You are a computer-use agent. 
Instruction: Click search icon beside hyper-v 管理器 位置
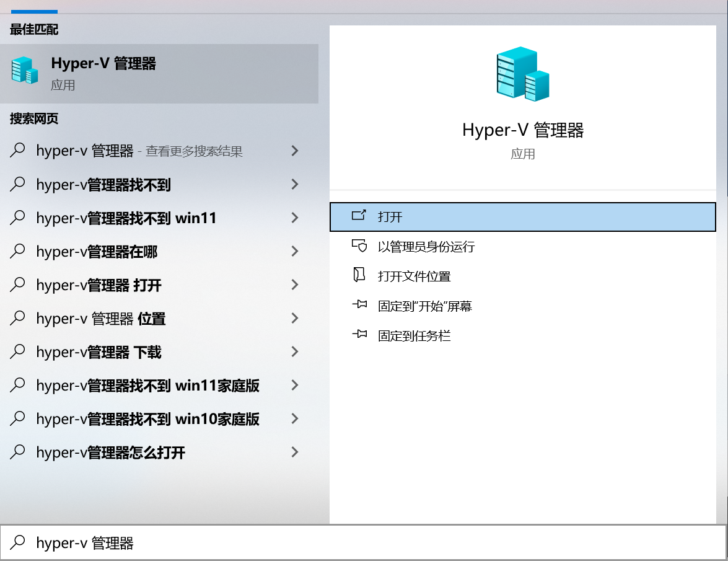[17, 317]
